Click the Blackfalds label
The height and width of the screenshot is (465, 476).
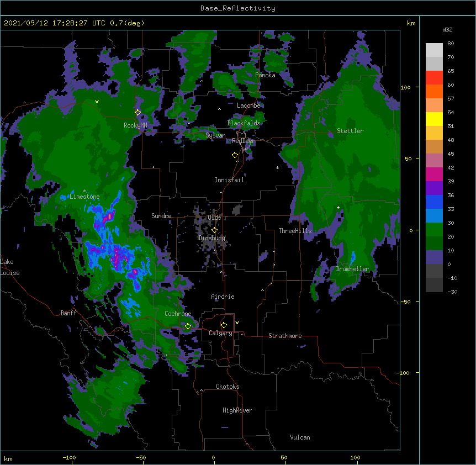pos(244,123)
